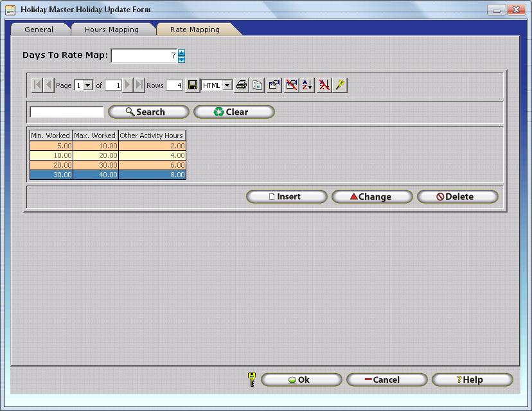Click the crossed-out sort icon

click(324, 85)
